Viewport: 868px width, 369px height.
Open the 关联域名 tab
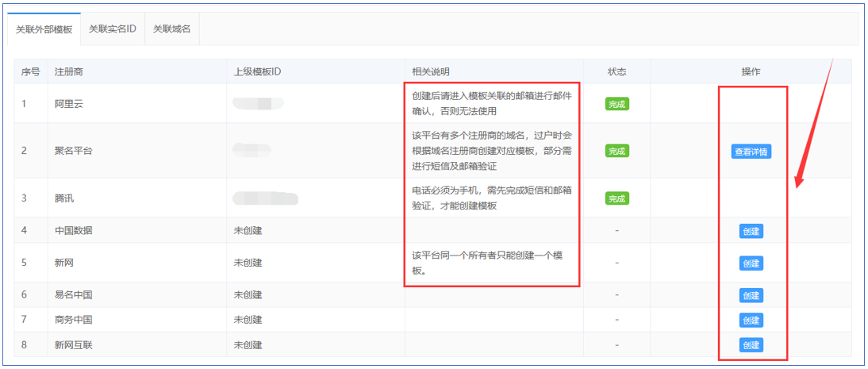171,29
